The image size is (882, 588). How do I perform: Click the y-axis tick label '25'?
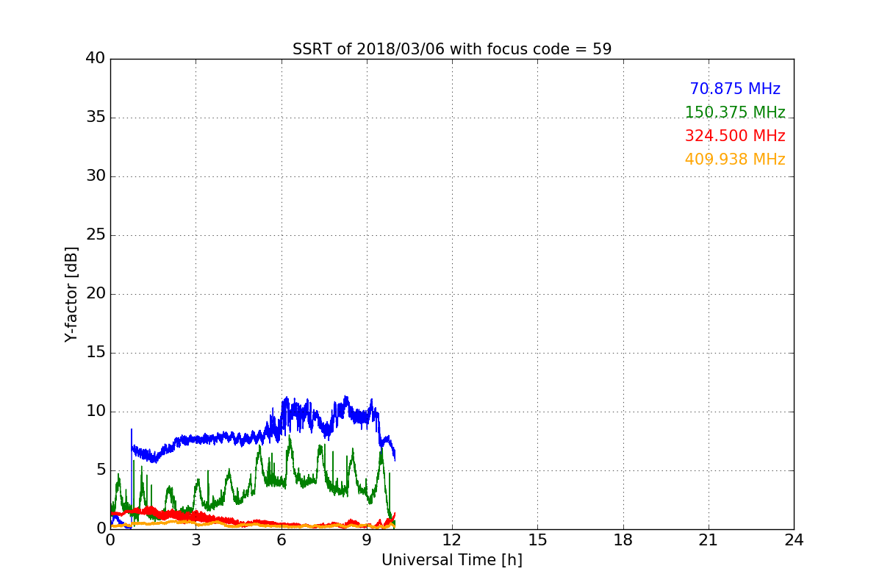(x=96, y=235)
